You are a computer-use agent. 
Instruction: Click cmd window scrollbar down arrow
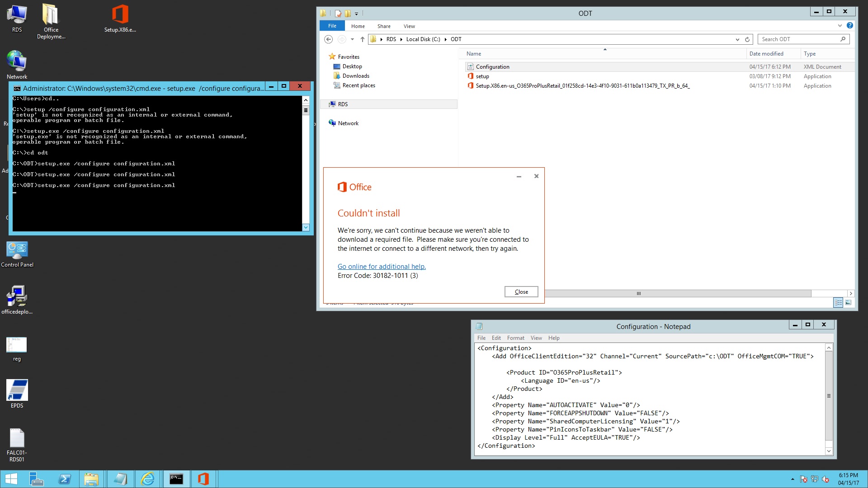[x=306, y=227]
